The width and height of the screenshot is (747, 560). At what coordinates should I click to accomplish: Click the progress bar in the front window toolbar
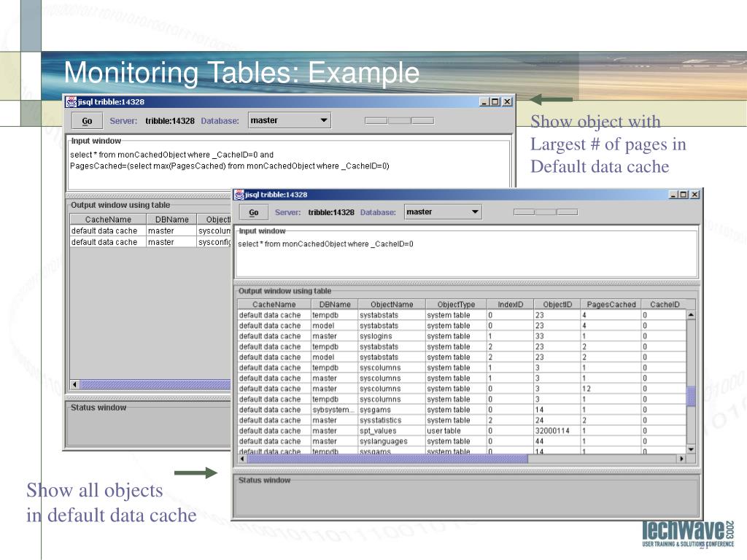pos(546,212)
